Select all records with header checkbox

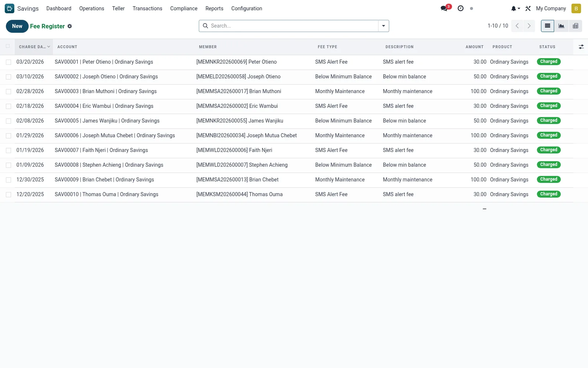pos(8,46)
